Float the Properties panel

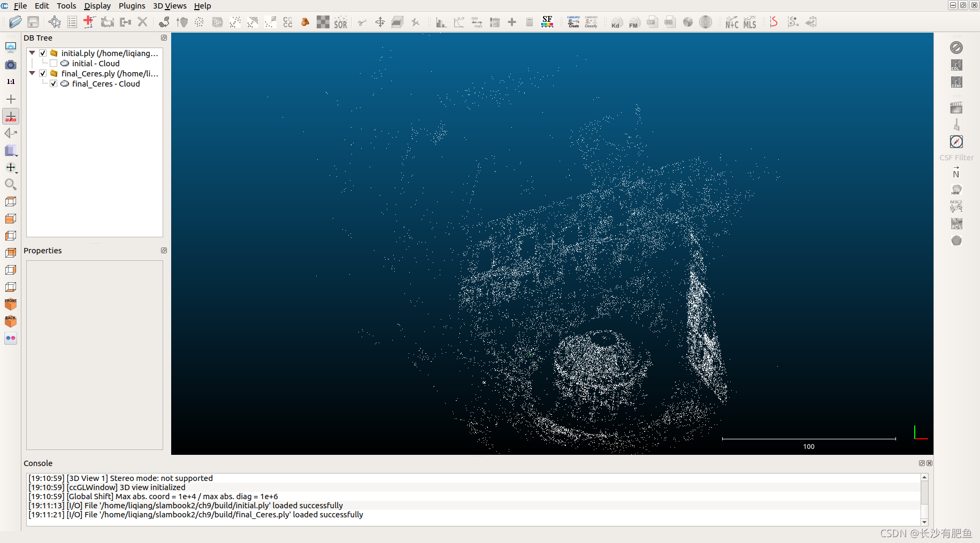(164, 251)
